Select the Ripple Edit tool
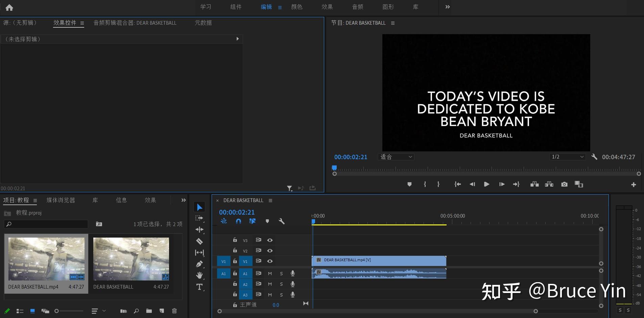The image size is (644, 318). [x=199, y=230]
